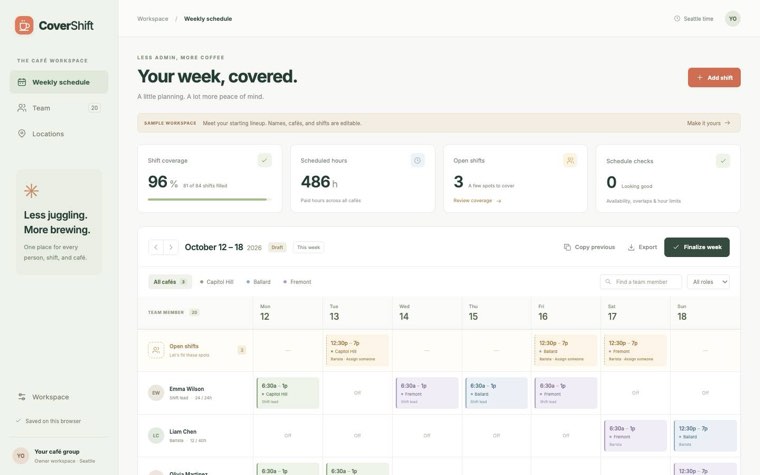Click the Draft status badge
Image resolution: width=760 pixels, height=475 pixels.
coord(277,247)
